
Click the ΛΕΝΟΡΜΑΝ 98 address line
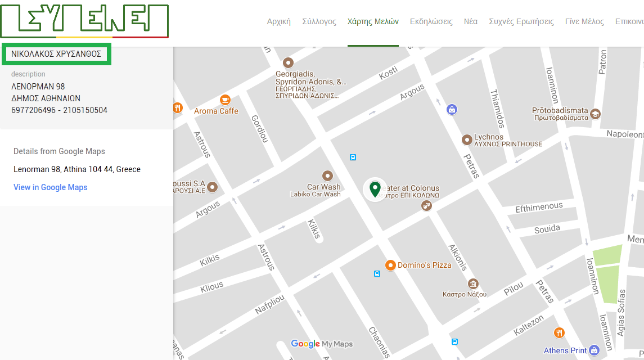(38, 86)
